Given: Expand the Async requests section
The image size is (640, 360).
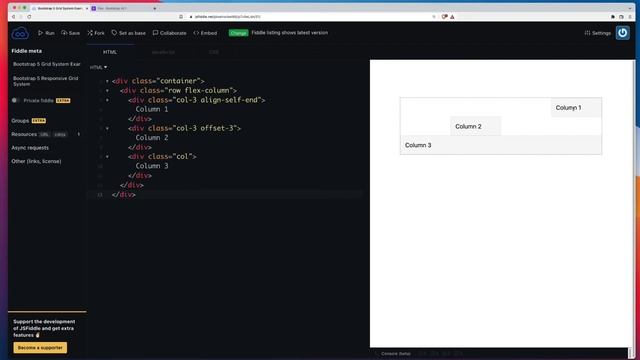Looking at the screenshot, I should [30, 148].
